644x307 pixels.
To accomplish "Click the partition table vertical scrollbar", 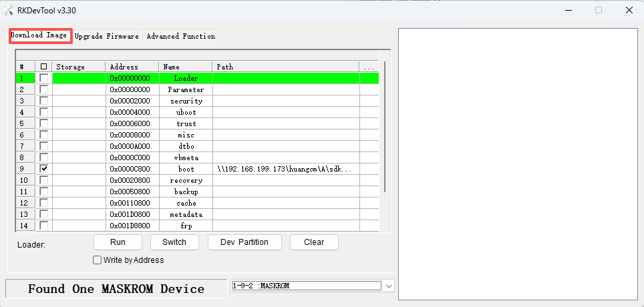I will [x=385, y=133].
